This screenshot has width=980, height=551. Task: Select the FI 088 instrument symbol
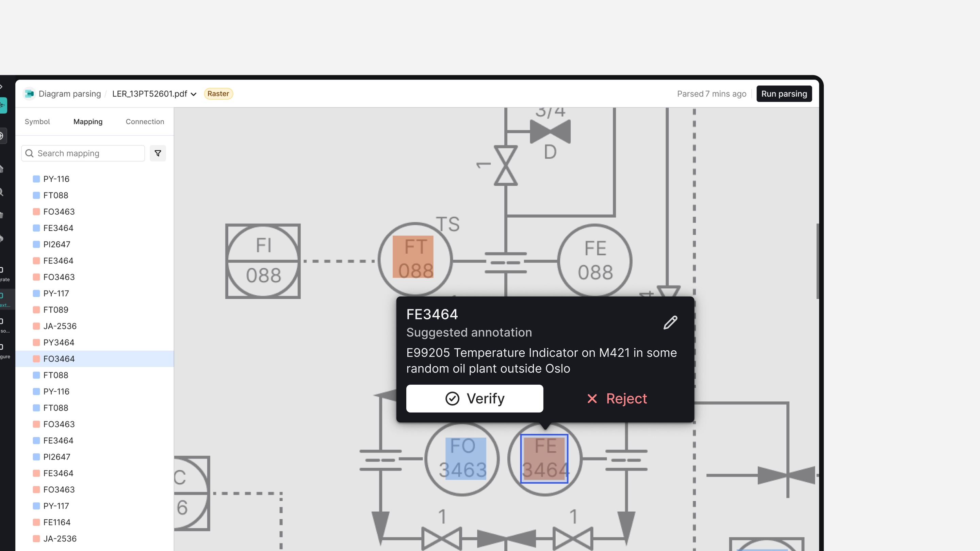(263, 261)
